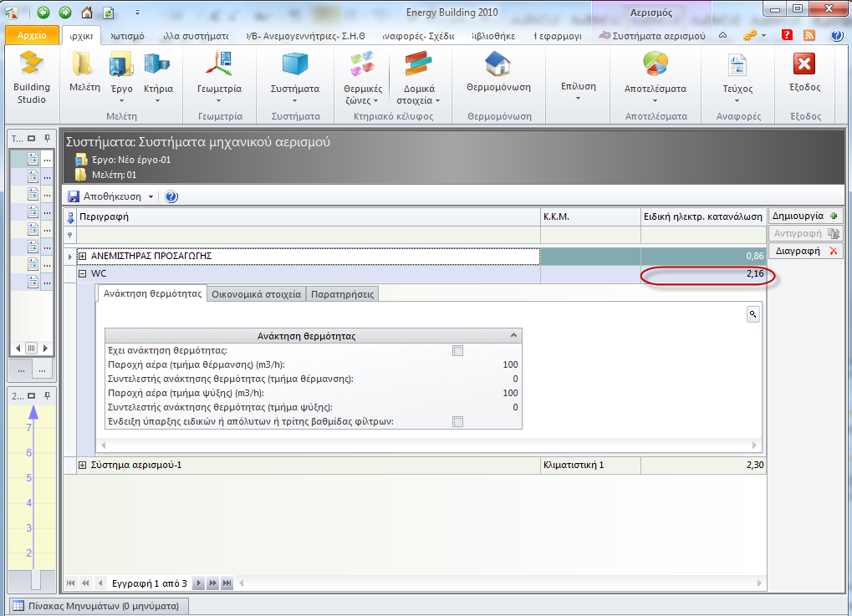
Task: Open Αποτελέσματα pie chart results
Action: point(656,65)
